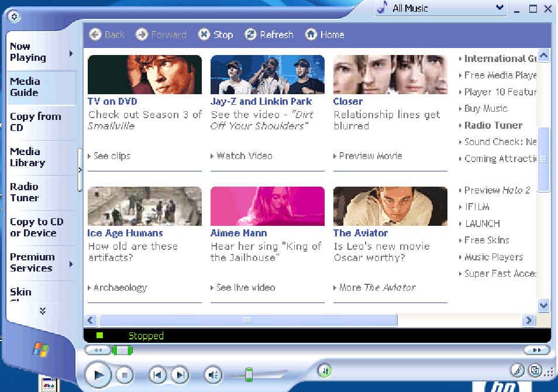The image size is (558, 392).
Task: Click the seek slider handle
Action: pyautogui.click(x=122, y=350)
